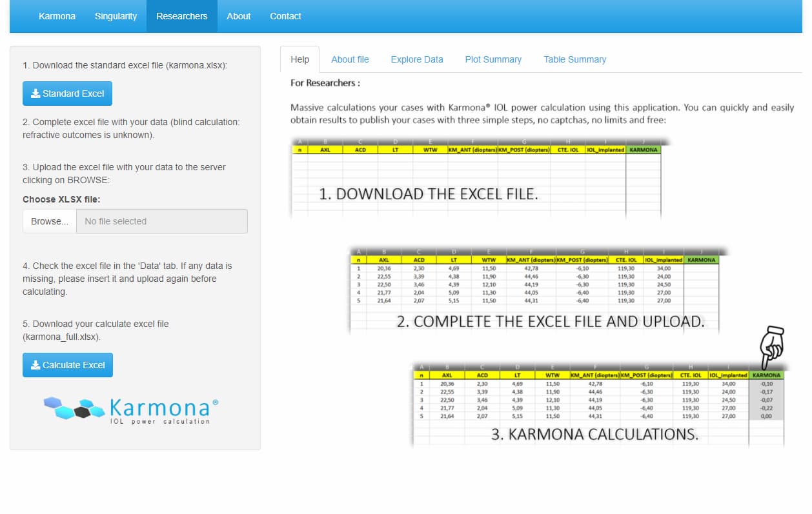812x514 pixels.
Task: Open the Contact nav page
Action: pos(285,16)
